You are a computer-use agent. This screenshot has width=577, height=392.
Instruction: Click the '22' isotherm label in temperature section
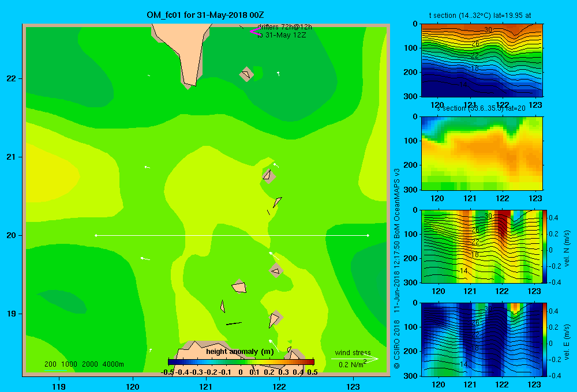[x=475, y=55]
